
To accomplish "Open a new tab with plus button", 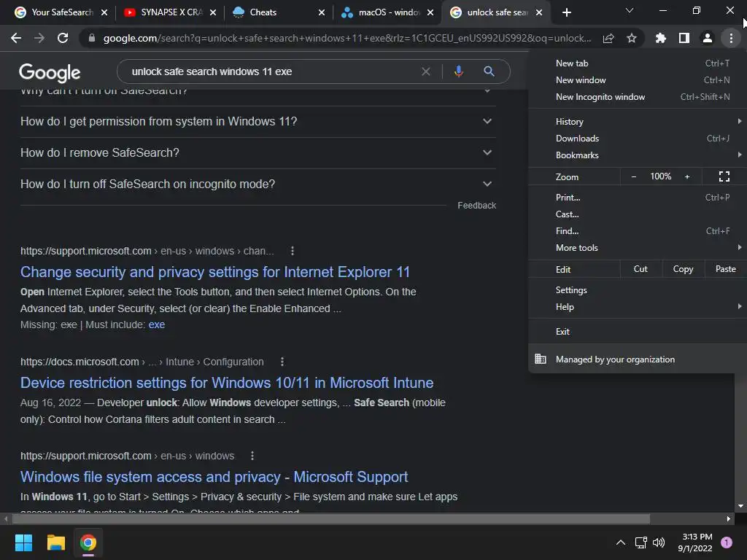I will [566, 12].
